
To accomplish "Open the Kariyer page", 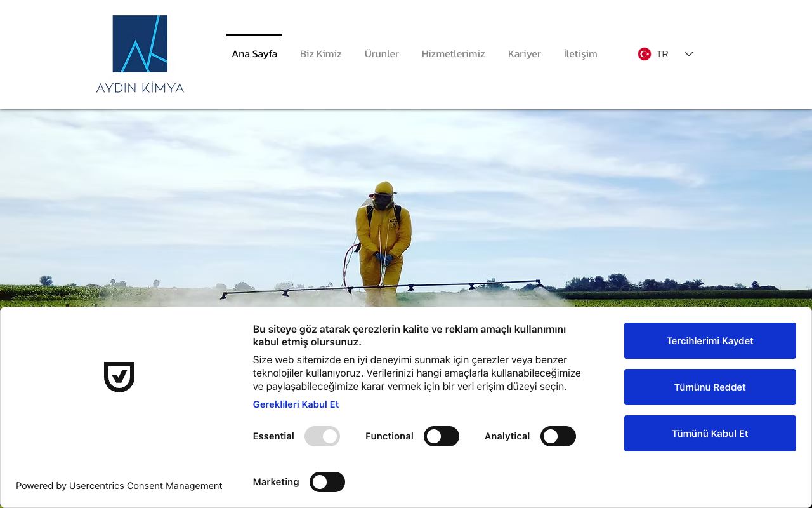I will 525,54.
